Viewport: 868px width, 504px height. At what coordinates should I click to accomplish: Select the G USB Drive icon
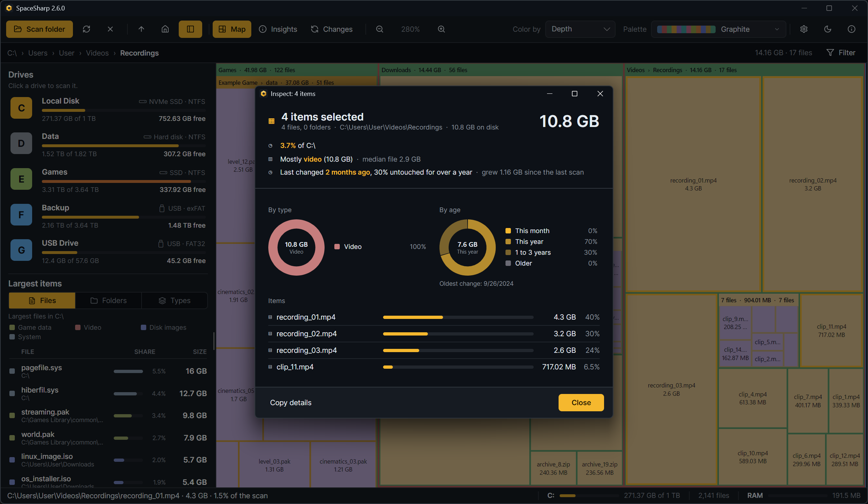click(21, 250)
